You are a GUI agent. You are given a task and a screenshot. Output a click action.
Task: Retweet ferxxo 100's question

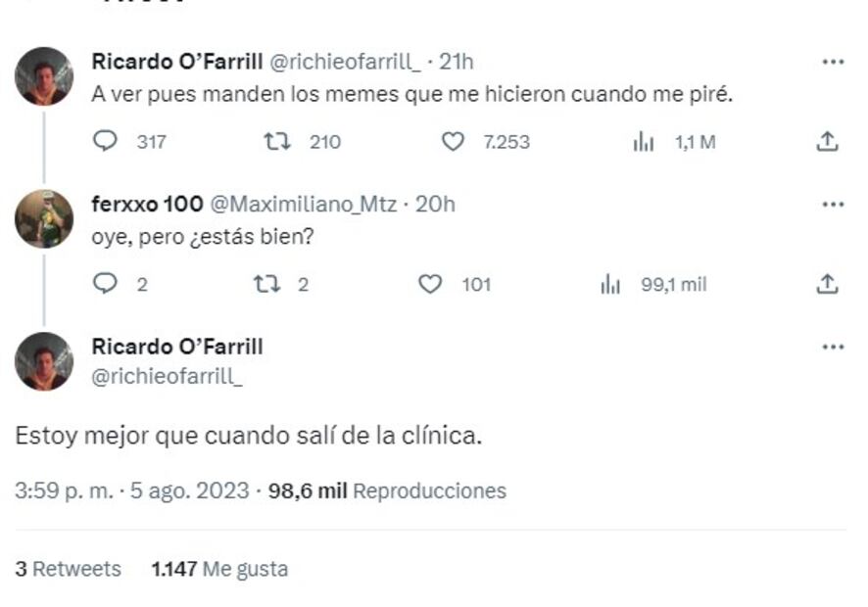(265, 284)
